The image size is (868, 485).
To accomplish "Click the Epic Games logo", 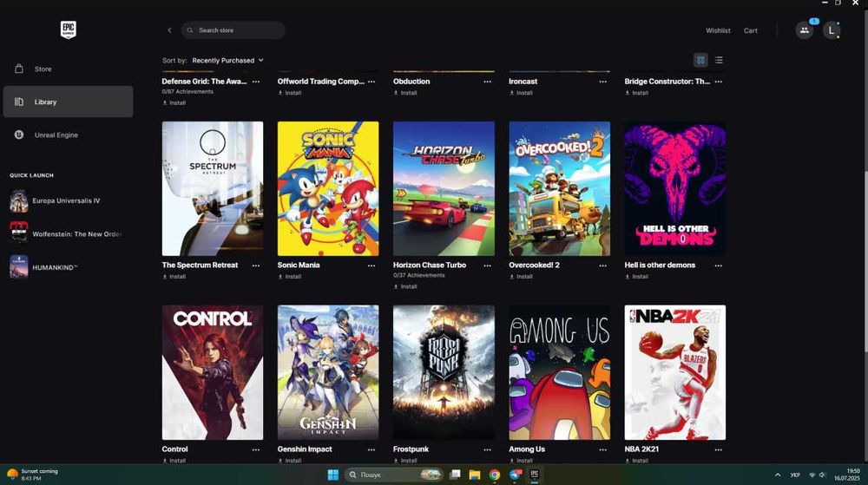I will [68, 29].
